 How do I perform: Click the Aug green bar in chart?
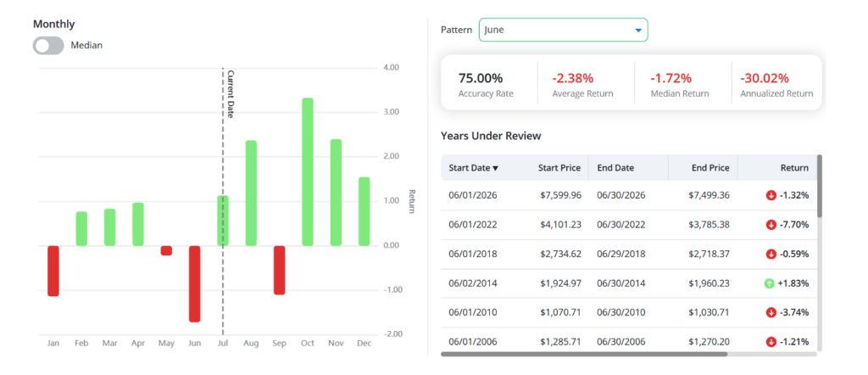coord(251,193)
